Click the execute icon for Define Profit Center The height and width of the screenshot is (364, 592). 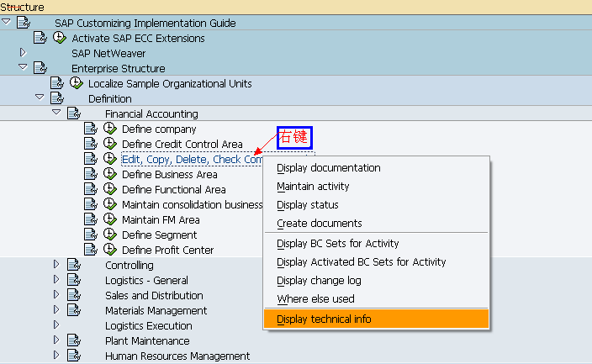tap(110, 250)
